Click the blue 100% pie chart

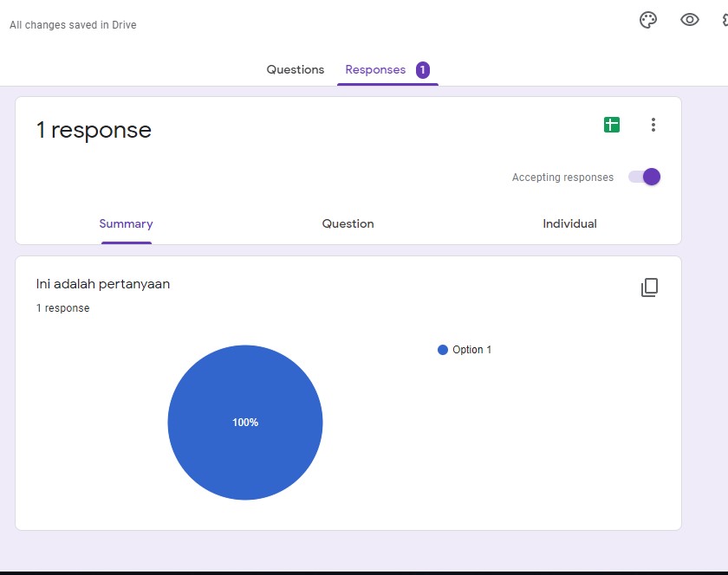coord(245,423)
